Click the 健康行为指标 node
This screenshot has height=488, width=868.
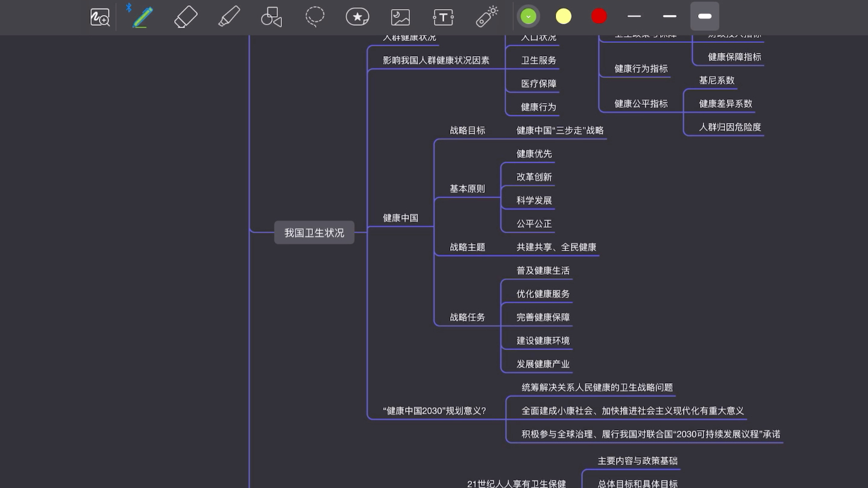click(x=641, y=69)
